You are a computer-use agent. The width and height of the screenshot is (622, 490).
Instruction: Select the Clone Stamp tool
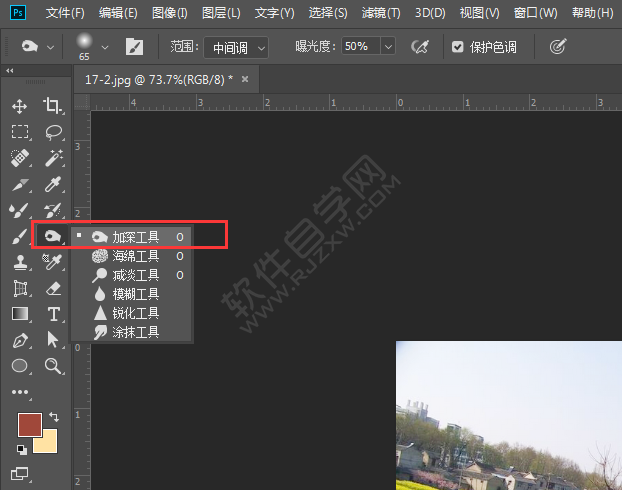(x=20, y=262)
